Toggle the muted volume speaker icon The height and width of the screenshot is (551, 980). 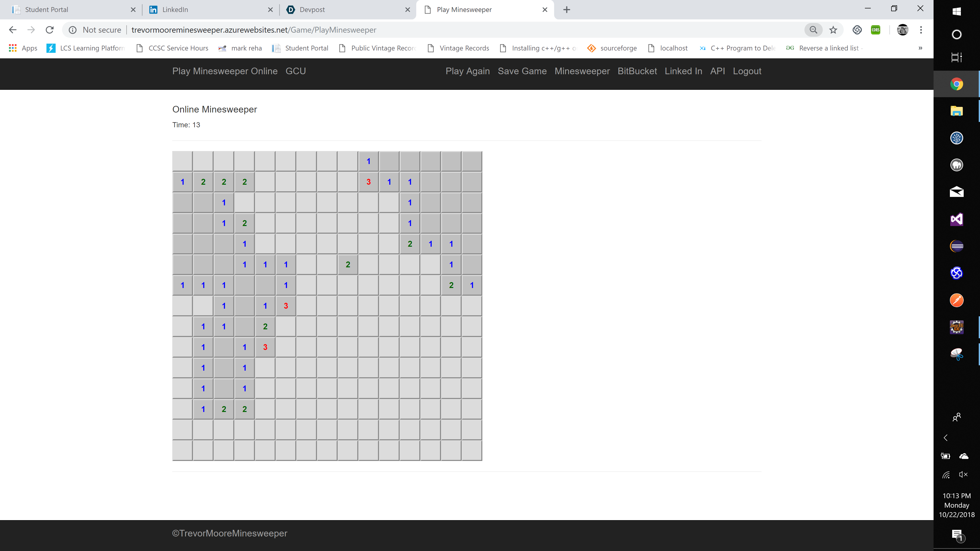(963, 474)
